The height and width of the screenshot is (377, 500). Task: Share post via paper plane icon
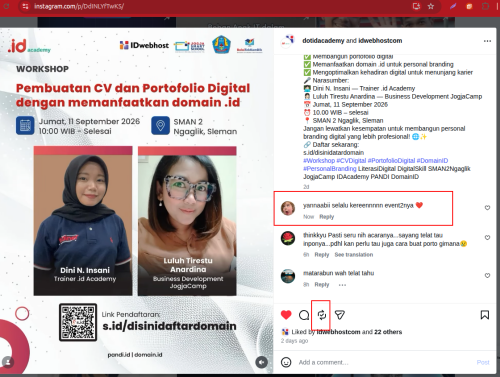[339, 315]
